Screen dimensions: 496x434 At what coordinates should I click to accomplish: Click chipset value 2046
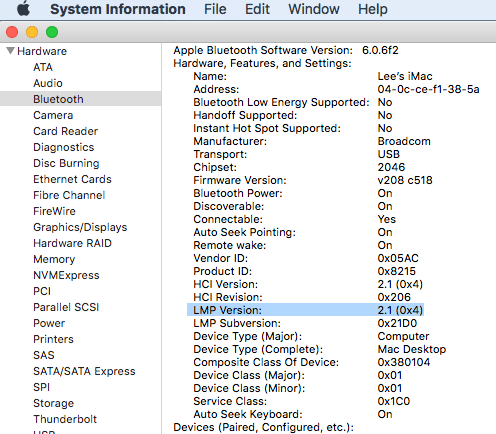point(391,167)
